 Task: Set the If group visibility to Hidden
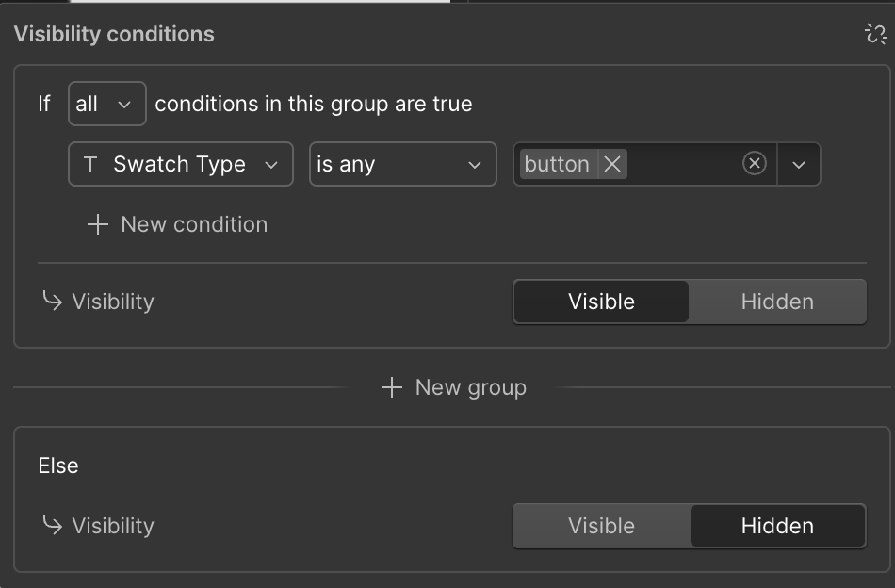[x=777, y=302]
